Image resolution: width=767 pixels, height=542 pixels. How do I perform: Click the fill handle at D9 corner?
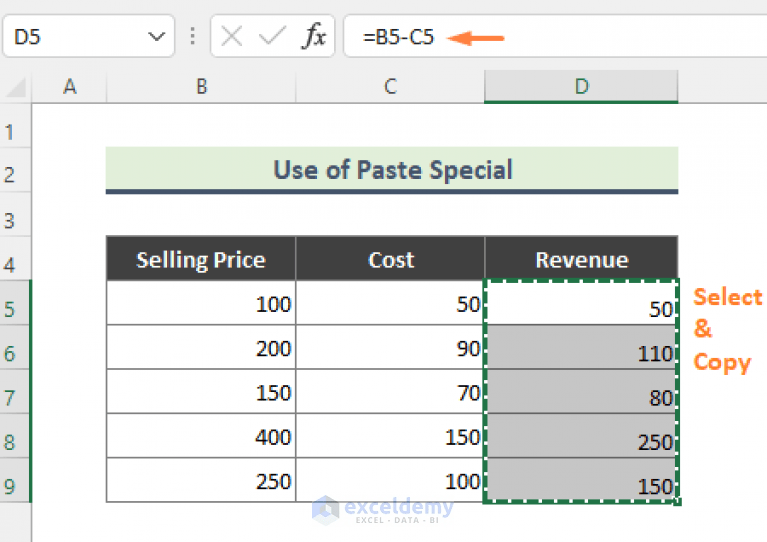(x=677, y=502)
